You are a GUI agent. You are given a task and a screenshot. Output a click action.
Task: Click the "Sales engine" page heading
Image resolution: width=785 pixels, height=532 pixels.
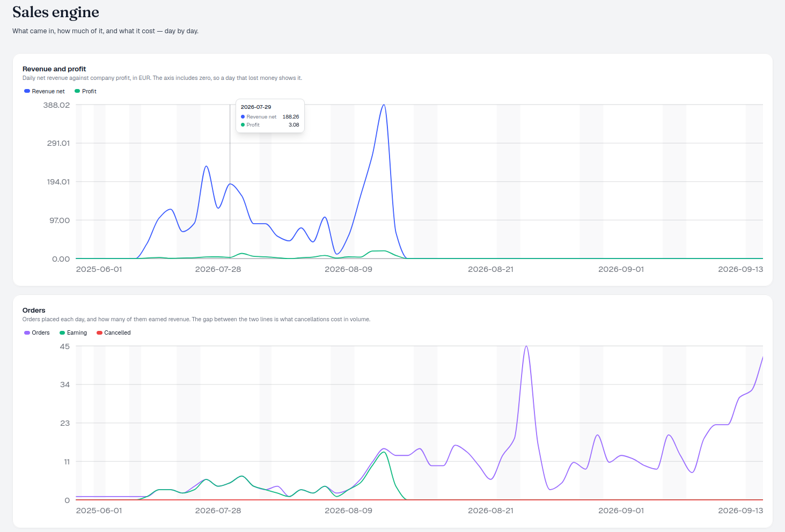click(x=56, y=12)
